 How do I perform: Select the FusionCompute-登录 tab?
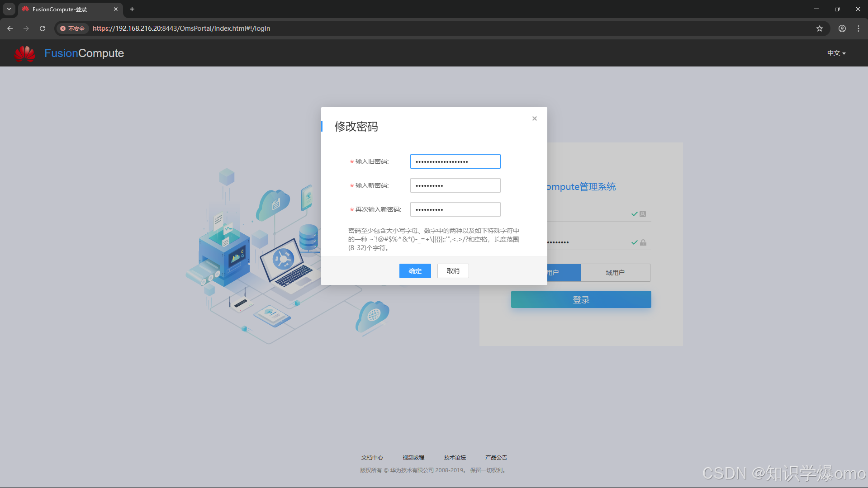click(70, 9)
